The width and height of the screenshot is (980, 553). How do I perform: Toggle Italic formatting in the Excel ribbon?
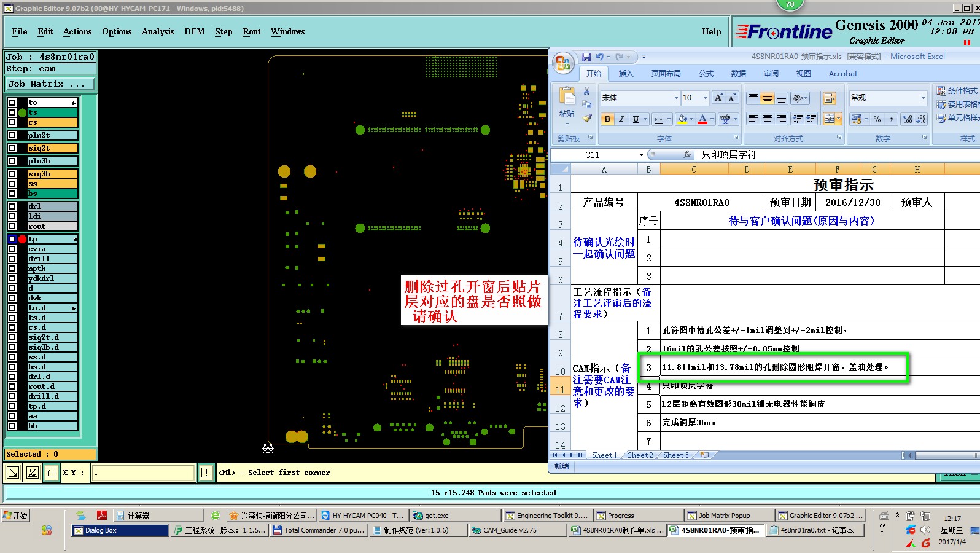click(621, 119)
